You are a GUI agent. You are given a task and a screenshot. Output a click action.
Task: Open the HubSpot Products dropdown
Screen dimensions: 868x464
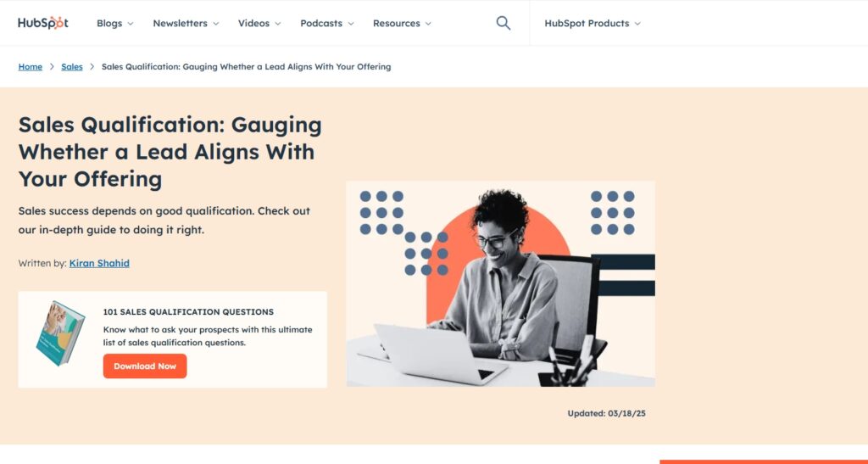click(593, 23)
